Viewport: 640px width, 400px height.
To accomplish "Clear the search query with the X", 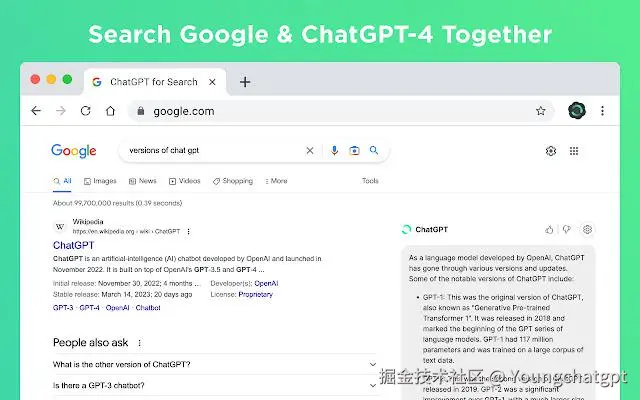I will (310, 151).
